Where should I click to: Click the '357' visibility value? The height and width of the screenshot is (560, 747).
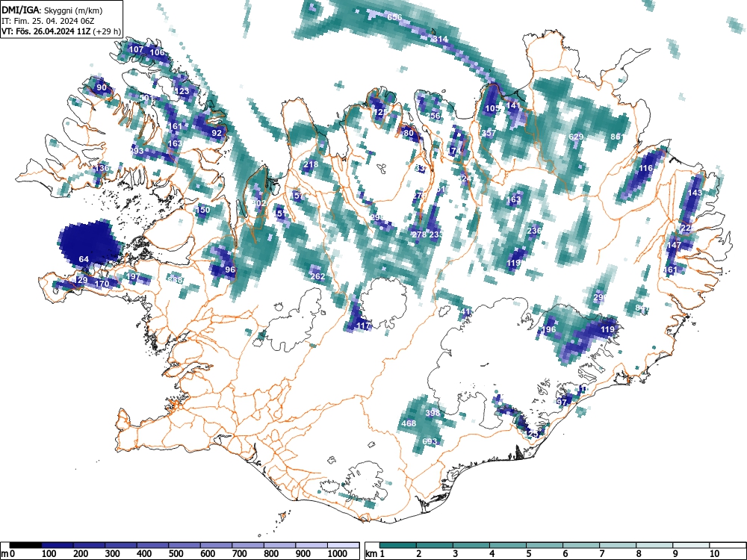click(489, 133)
